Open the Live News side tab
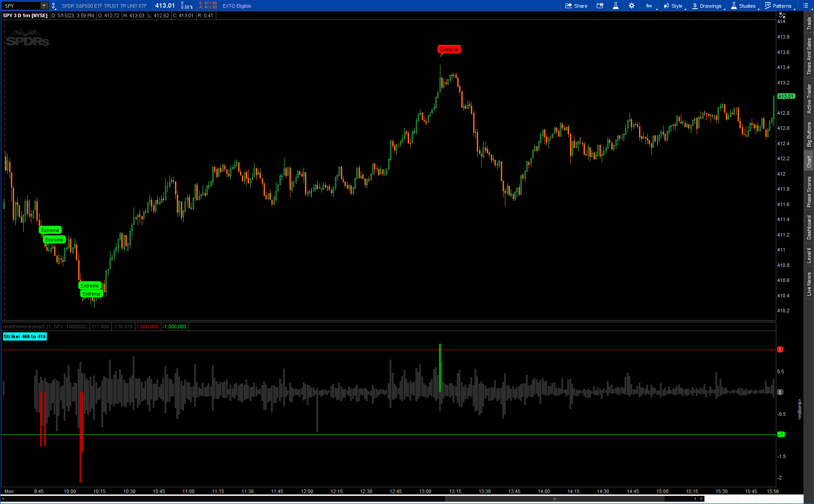814x504 pixels. coord(809,284)
